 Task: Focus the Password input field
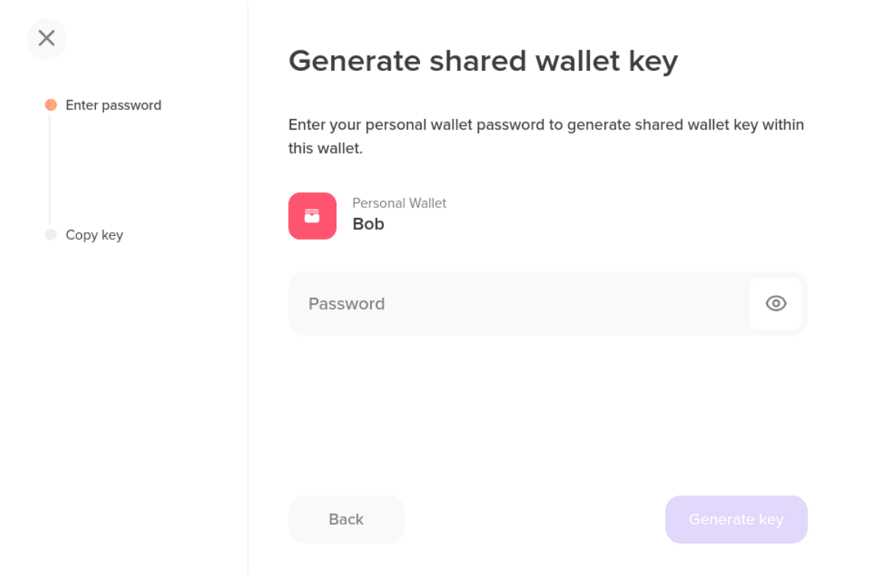(548, 304)
